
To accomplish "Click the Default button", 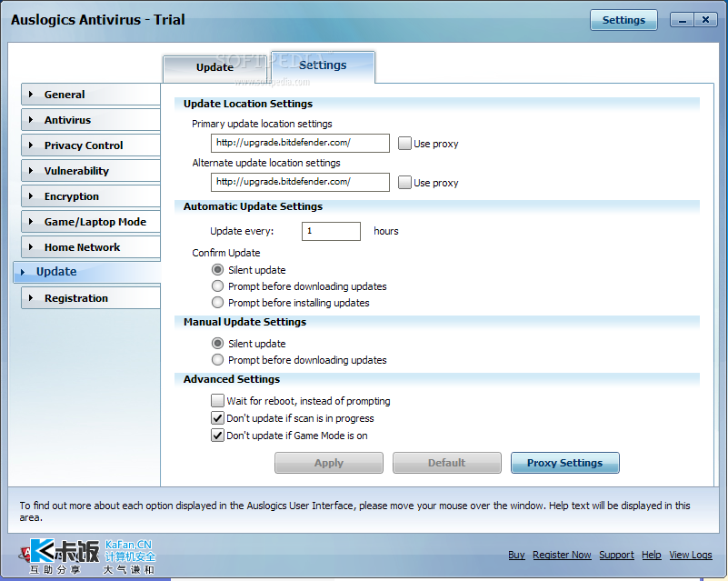I will point(446,463).
